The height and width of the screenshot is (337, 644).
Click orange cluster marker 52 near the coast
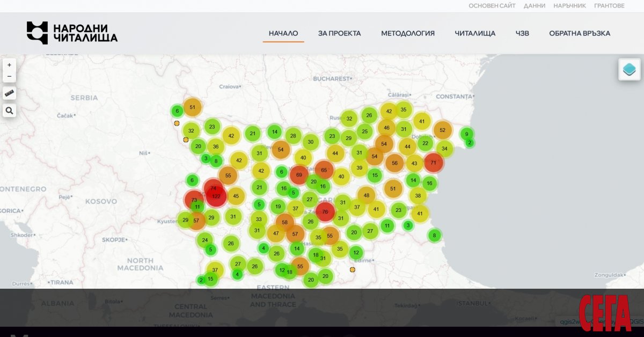click(x=442, y=130)
